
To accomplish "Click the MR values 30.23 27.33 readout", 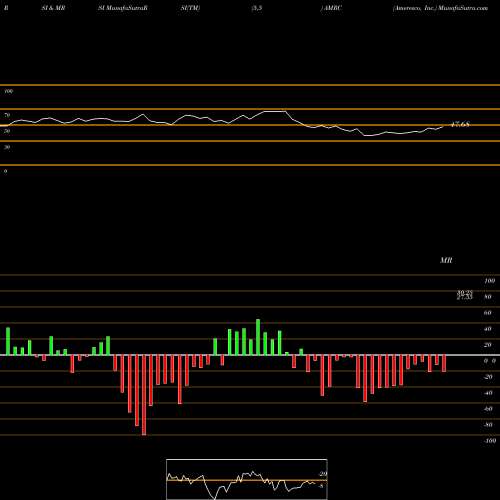I will [464, 295].
